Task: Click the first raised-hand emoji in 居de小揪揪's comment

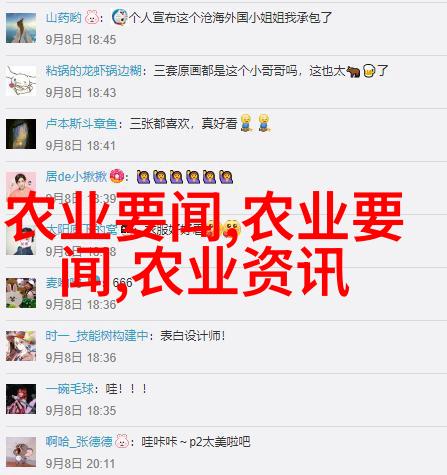Action: click(143, 177)
